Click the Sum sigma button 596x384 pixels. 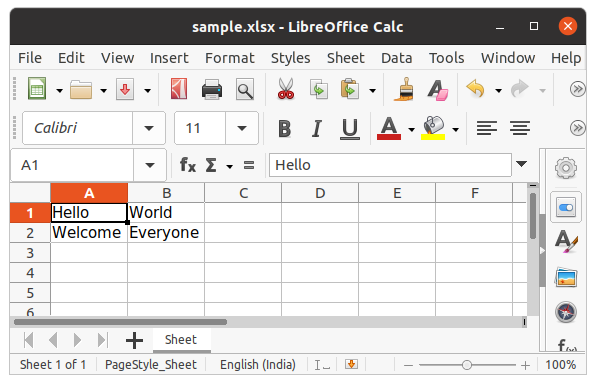click(x=211, y=165)
